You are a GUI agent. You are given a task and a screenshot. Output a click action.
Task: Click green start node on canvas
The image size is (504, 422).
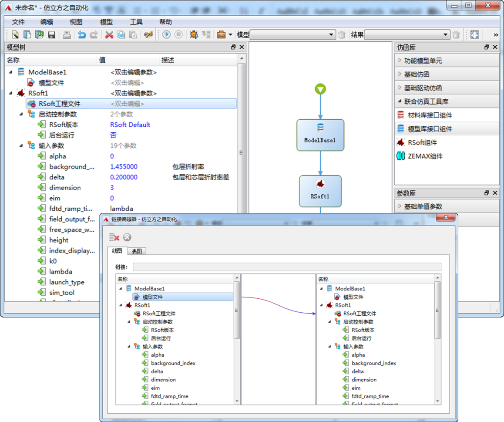click(x=320, y=89)
